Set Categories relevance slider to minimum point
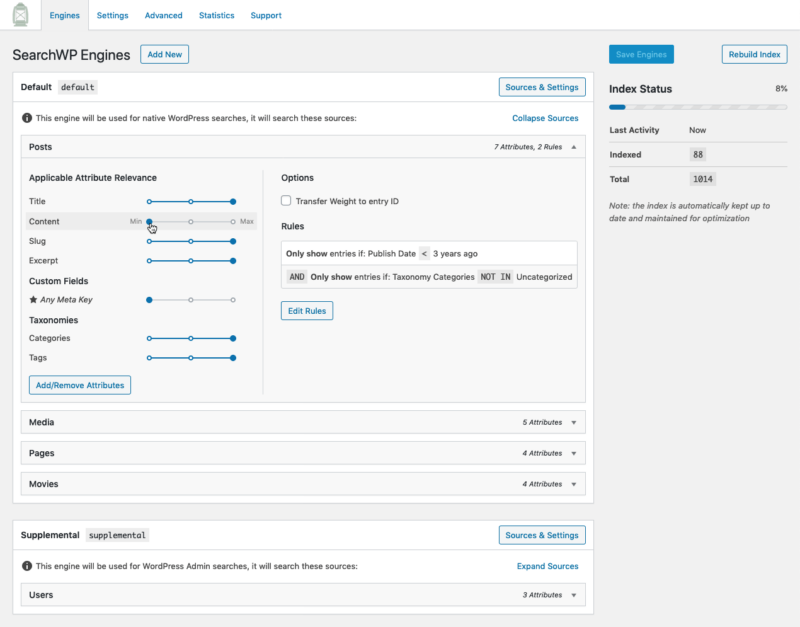The height and width of the screenshot is (627, 800). (x=149, y=338)
